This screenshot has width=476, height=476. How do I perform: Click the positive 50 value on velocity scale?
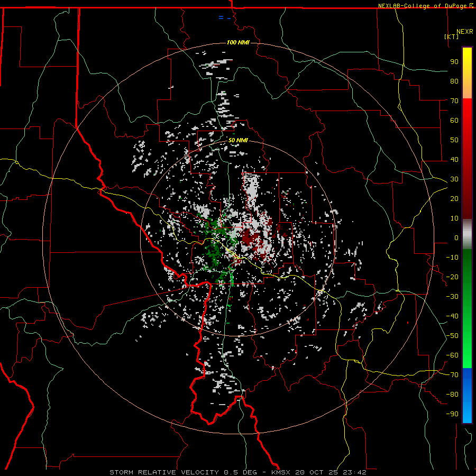point(454,140)
